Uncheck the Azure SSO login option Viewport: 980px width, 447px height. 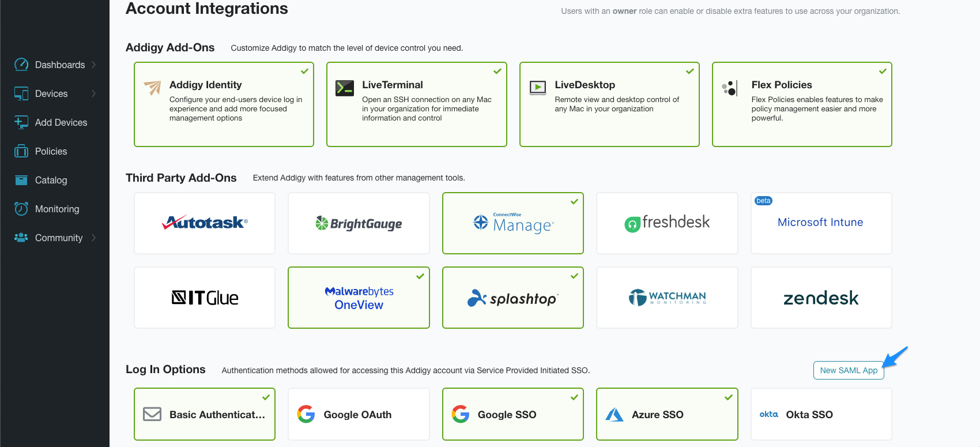[729, 397]
